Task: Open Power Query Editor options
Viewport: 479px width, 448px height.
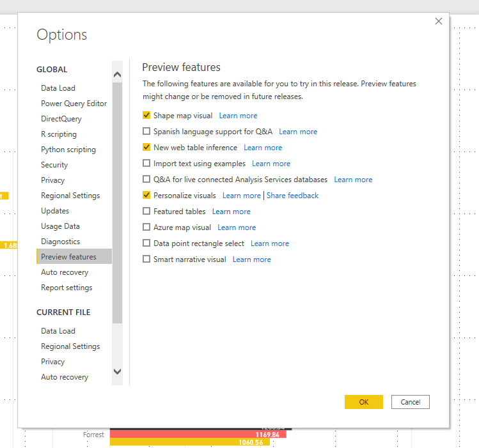Action: point(74,104)
